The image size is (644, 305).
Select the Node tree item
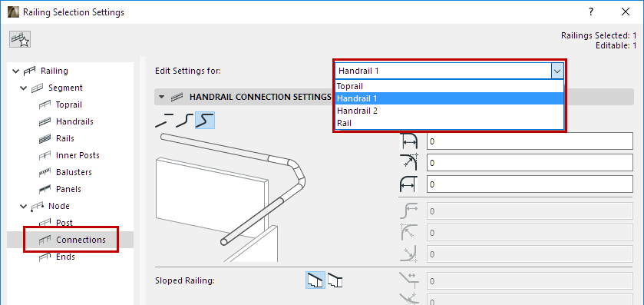tap(59, 206)
